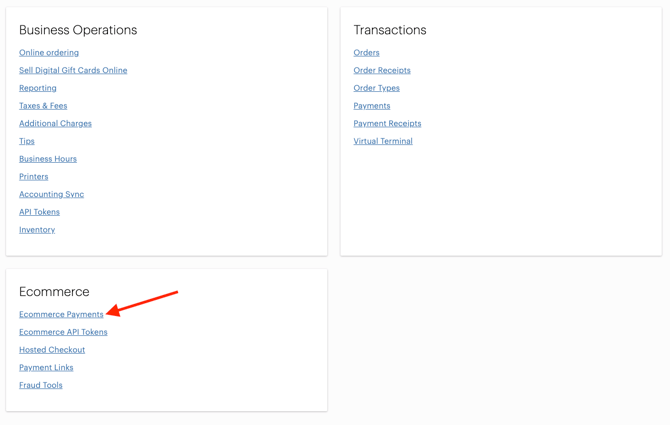670x425 pixels.
Task: Go to Accounting Sync
Action: click(x=51, y=195)
